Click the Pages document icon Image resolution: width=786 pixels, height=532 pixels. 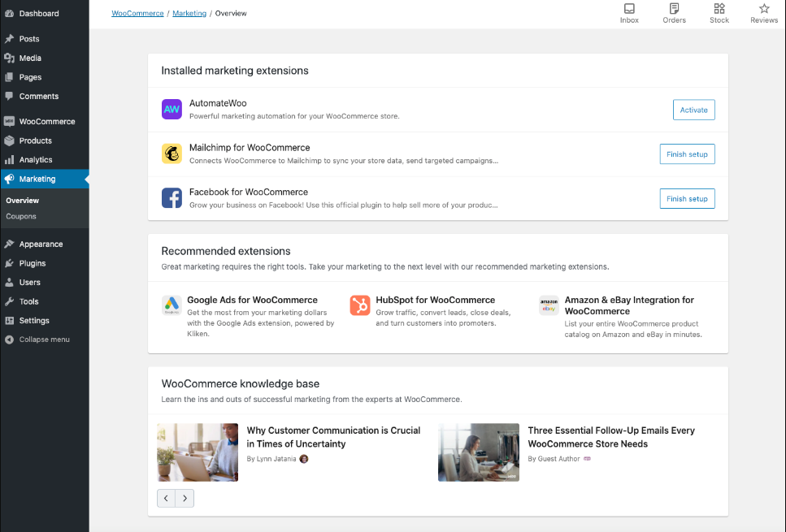click(x=9, y=77)
